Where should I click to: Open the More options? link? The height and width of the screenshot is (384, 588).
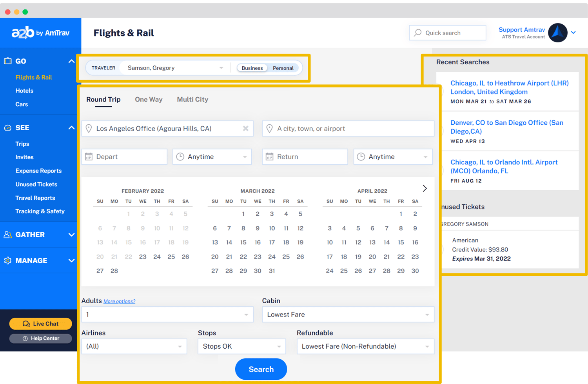[119, 301]
